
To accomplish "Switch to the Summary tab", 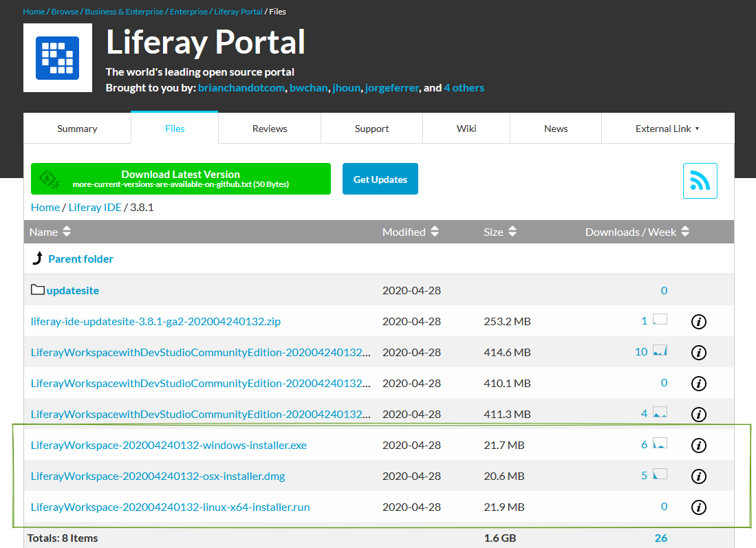I will point(77,129).
